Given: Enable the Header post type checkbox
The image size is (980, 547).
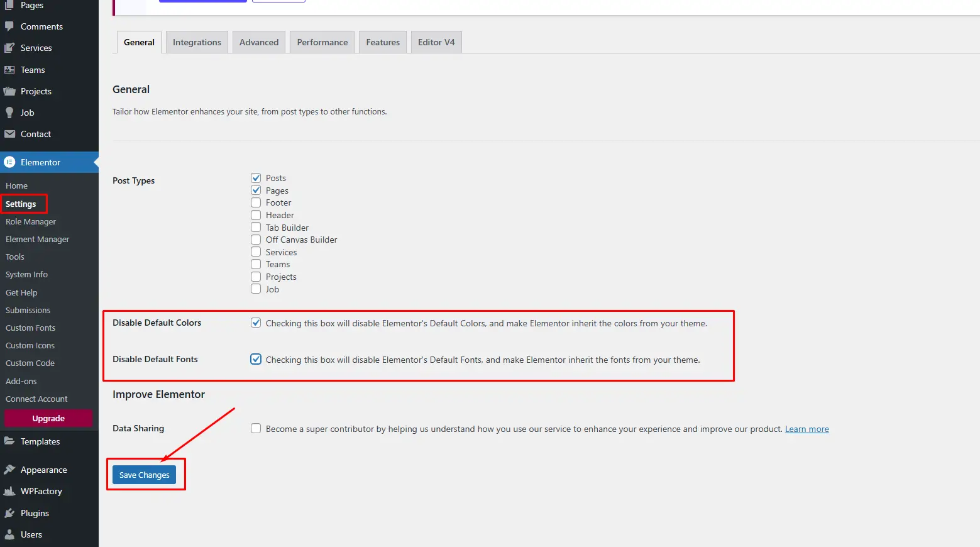Looking at the screenshot, I should coord(256,215).
